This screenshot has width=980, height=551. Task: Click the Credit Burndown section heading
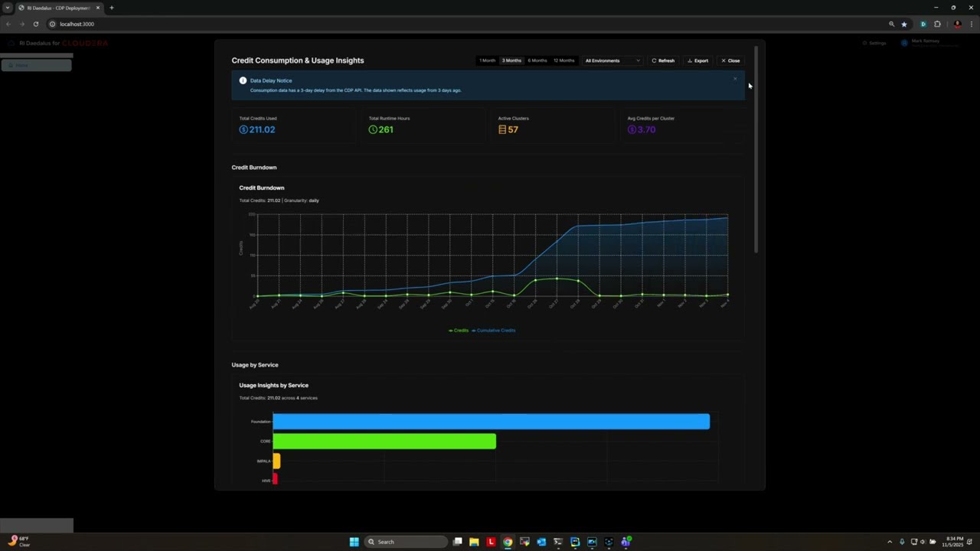[x=254, y=168]
